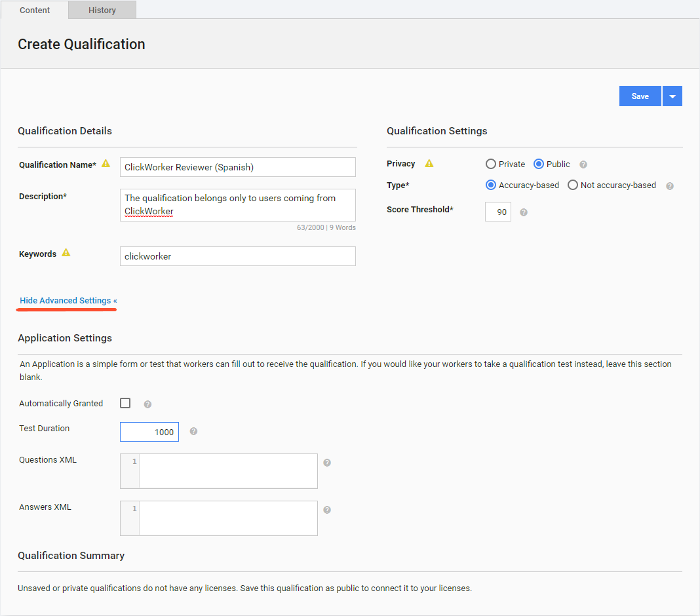This screenshot has width=700, height=616.
Task: Select the Private privacy option
Action: [x=491, y=164]
